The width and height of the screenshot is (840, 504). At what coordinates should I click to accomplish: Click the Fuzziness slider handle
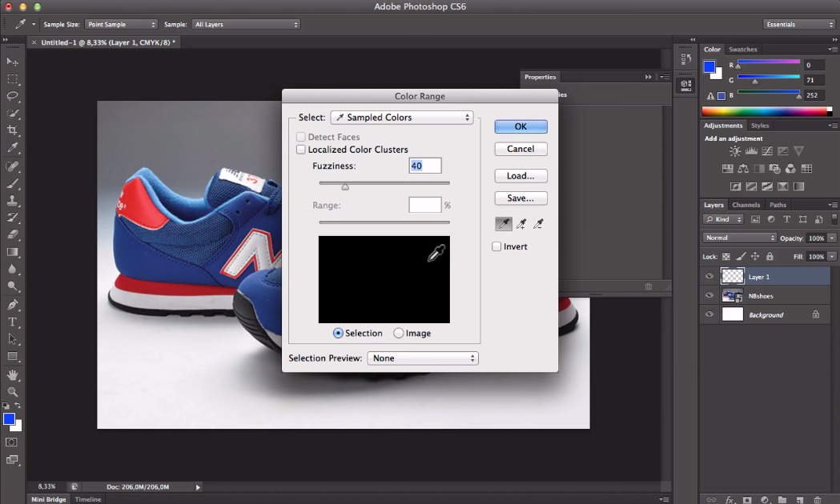[346, 186]
